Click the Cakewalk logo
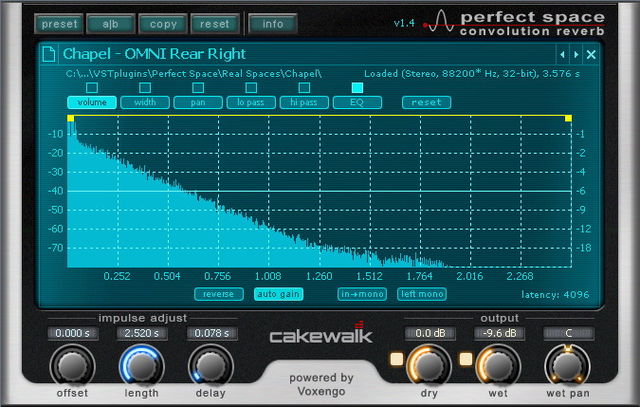 (321, 334)
